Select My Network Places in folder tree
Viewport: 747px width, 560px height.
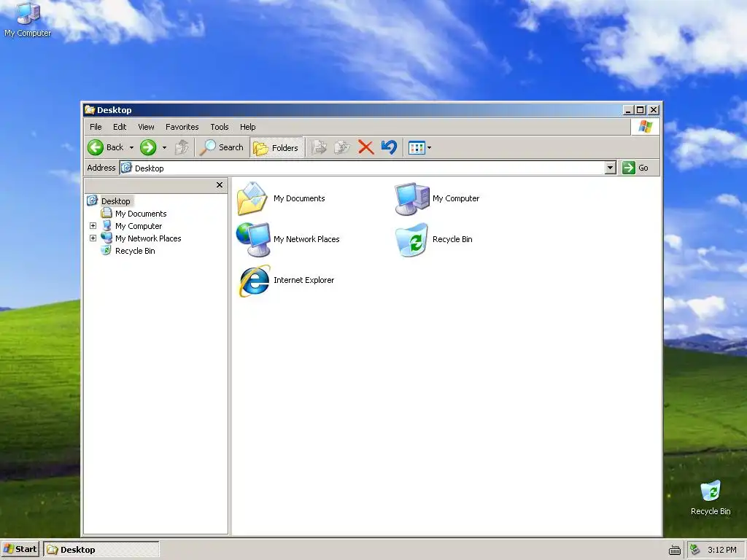(148, 238)
